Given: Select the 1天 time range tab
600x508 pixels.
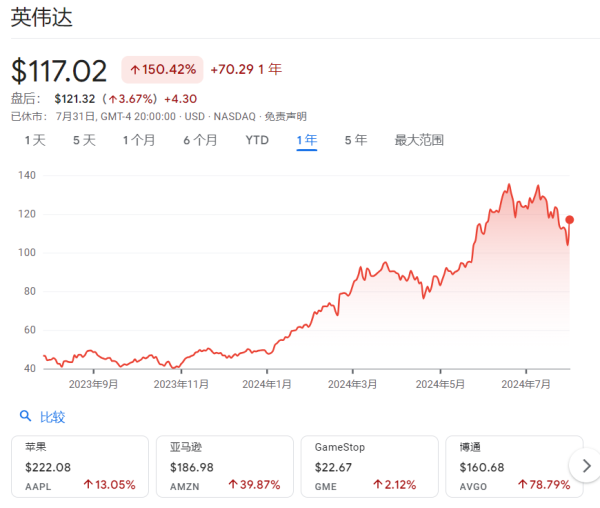Looking at the screenshot, I should tap(35, 140).
